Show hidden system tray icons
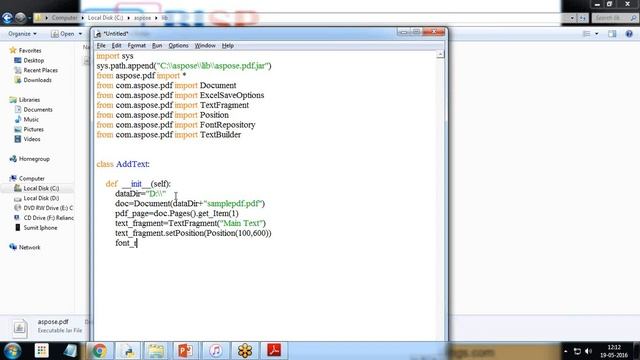This screenshot has width=640, height=360. coord(565,351)
